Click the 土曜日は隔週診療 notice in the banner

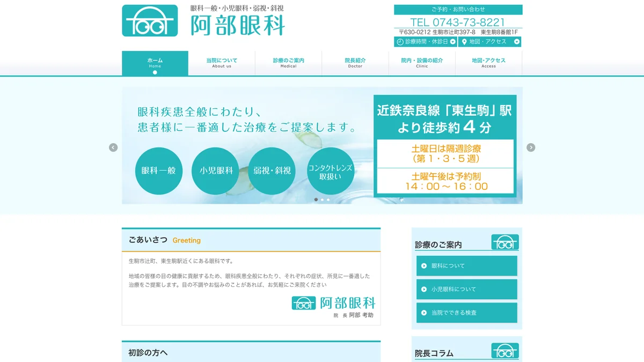pyautogui.click(x=445, y=153)
